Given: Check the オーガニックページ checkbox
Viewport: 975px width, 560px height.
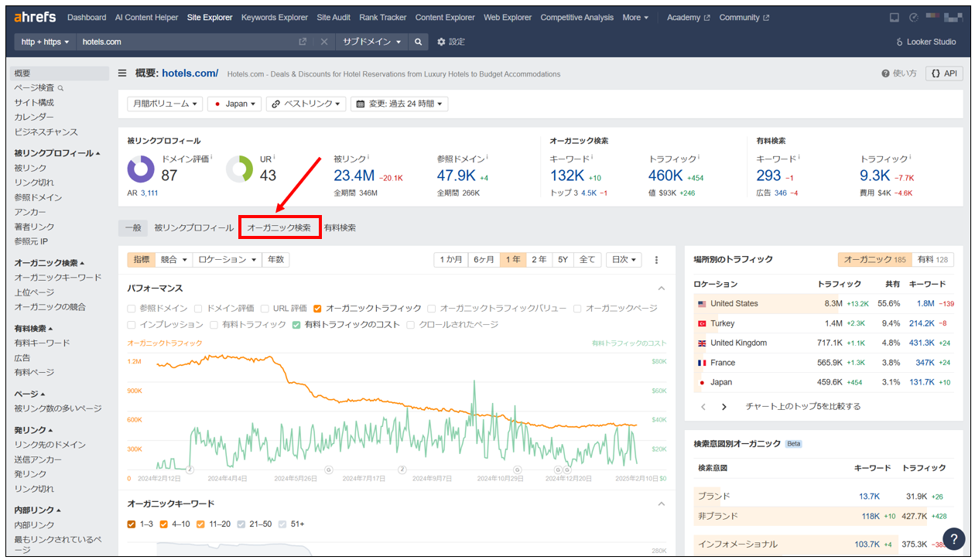Looking at the screenshot, I should (x=578, y=309).
